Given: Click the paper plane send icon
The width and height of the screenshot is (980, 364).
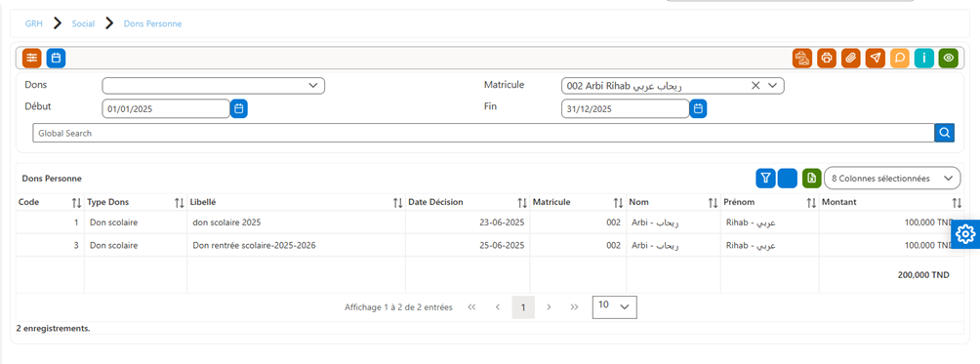Looking at the screenshot, I should click(875, 59).
